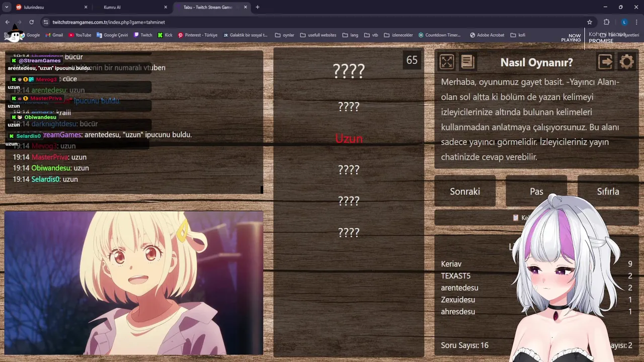
Task: Click the 65 countdown timer
Action: (x=412, y=60)
